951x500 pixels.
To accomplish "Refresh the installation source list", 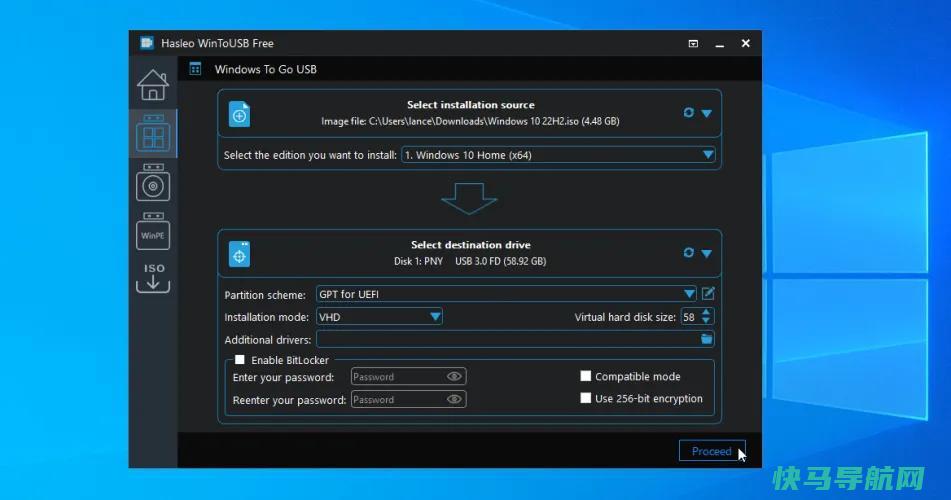I will 688,112.
